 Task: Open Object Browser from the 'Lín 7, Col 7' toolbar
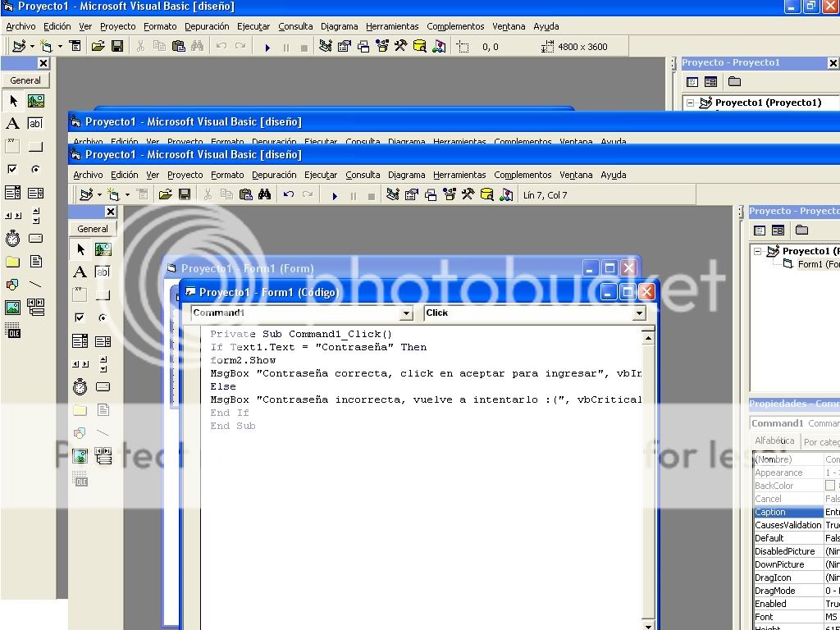point(449,194)
